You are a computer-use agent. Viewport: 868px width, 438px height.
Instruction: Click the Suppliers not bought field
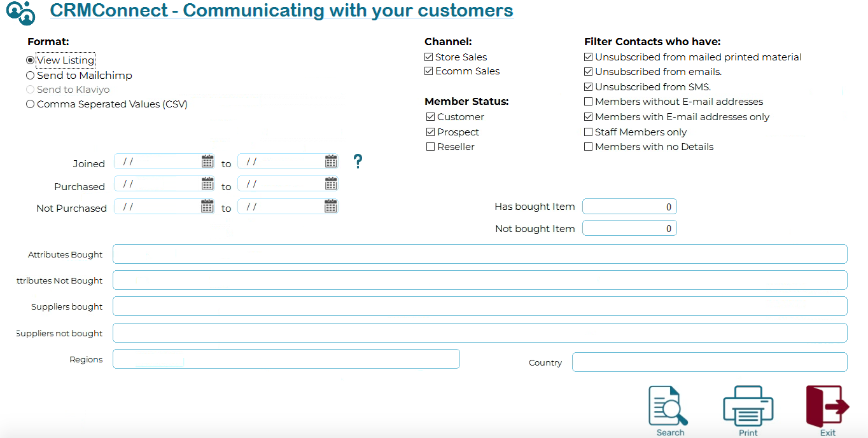(480, 332)
